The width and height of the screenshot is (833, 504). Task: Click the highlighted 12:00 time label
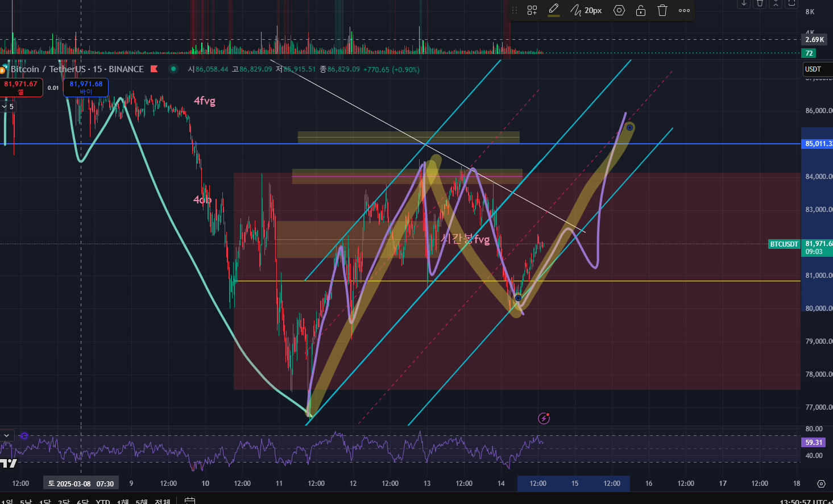[538, 484]
